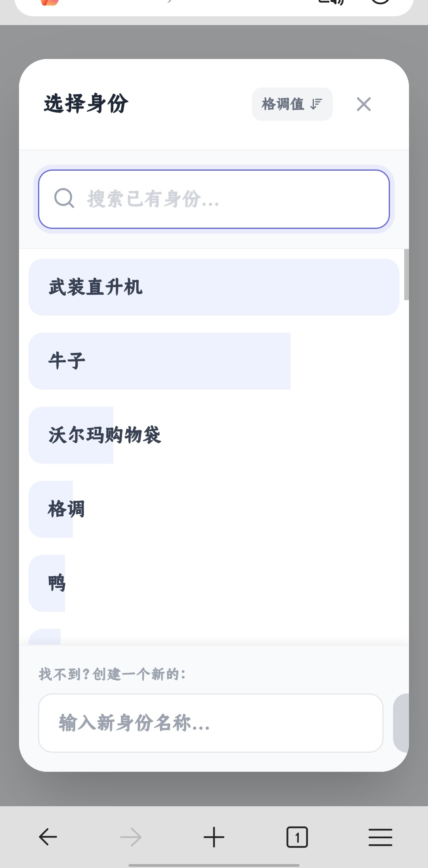Click the identity list scrollbar thumb
Image resolution: width=428 pixels, height=868 pixels.
(x=406, y=275)
